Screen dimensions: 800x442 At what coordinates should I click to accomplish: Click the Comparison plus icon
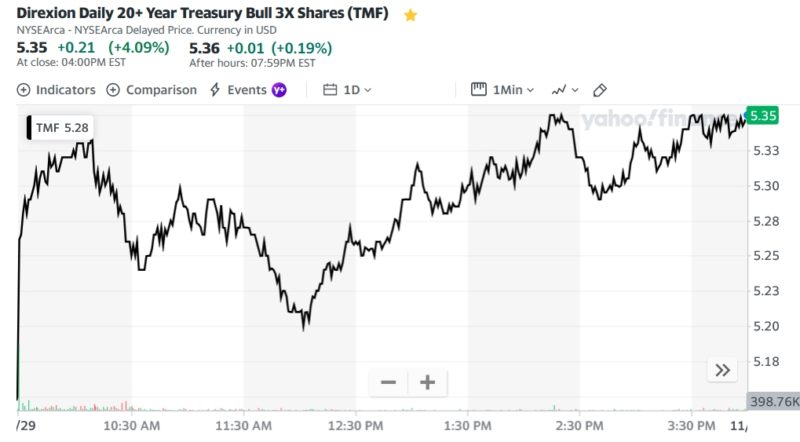point(113,90)
